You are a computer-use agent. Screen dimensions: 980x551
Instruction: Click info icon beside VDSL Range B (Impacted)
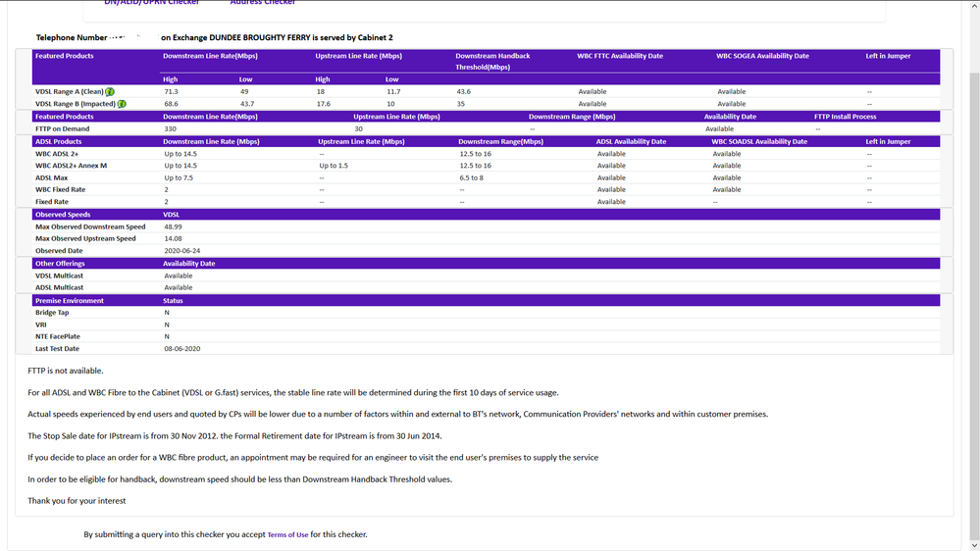[x=122, y=103]
